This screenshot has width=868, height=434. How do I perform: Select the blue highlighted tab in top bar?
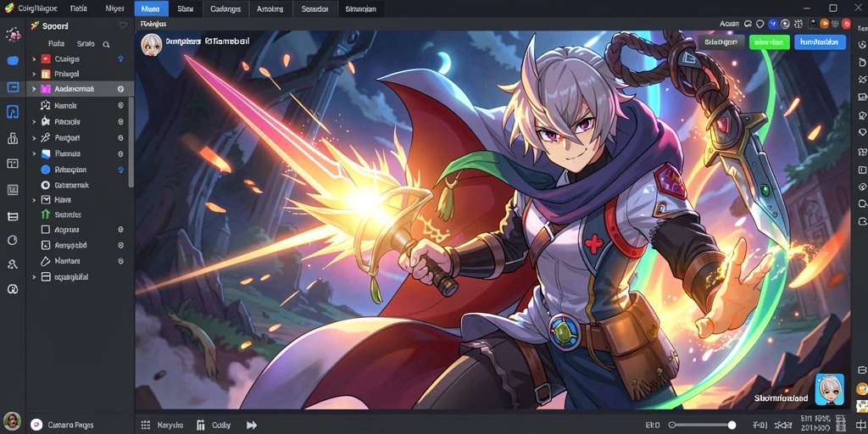151,8
